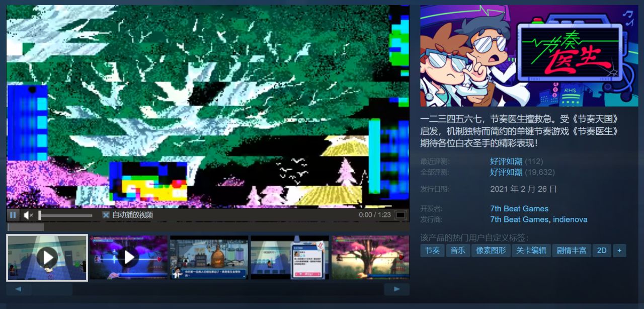Move the thumbnail strip scrollbar handle
Viewport: 644px width, 309px height.
coord(52,289)
